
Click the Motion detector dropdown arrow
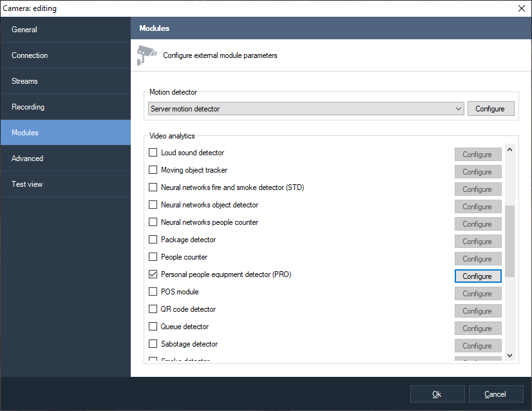coord(458,109)
